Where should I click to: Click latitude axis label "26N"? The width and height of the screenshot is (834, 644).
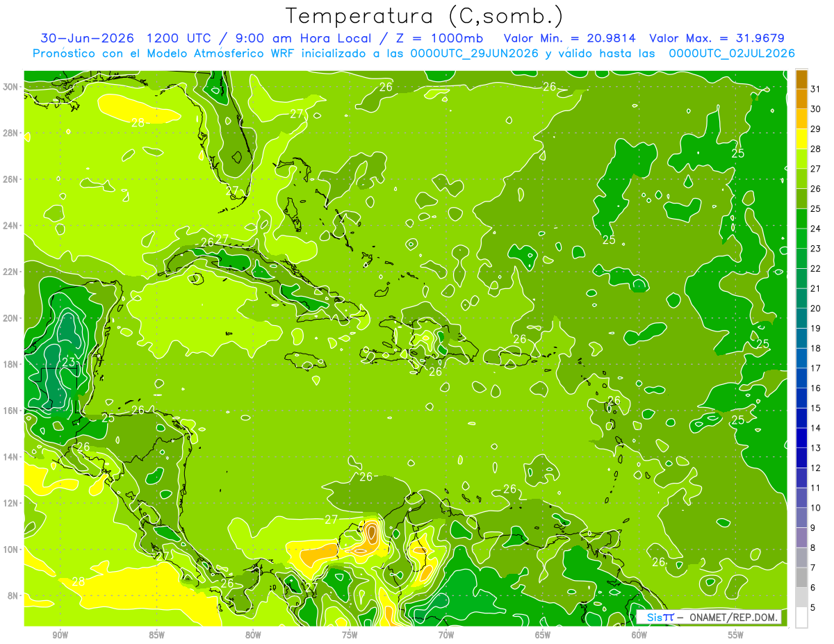coord(11,179)
